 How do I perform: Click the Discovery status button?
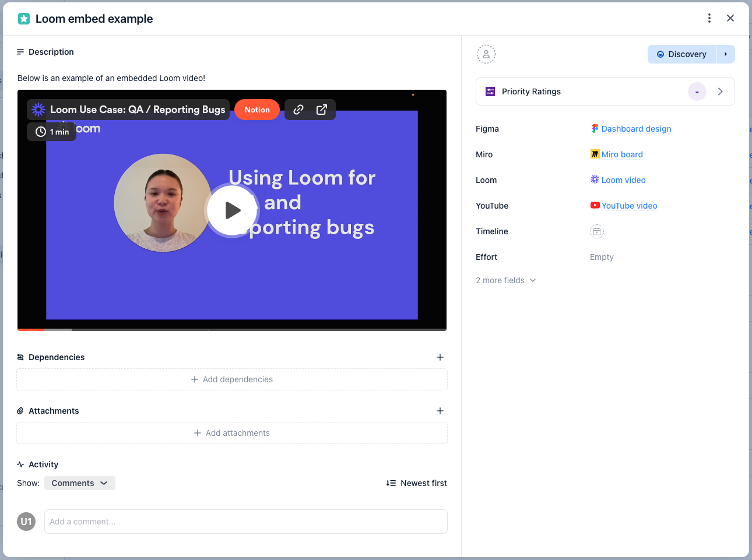pyautogui.click(x=681, y=54)
